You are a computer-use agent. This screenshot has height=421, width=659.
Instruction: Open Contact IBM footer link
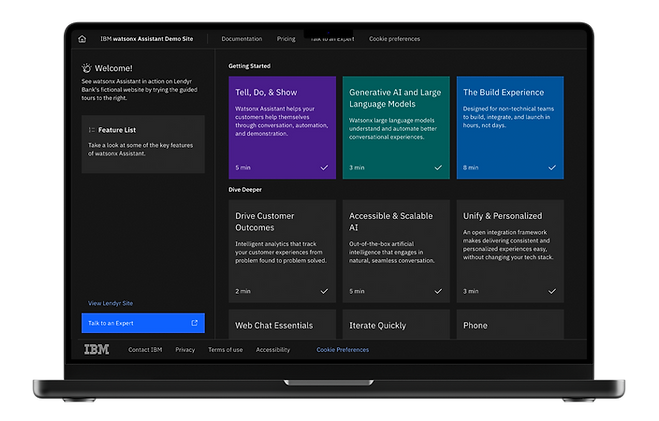coord(145,350)
